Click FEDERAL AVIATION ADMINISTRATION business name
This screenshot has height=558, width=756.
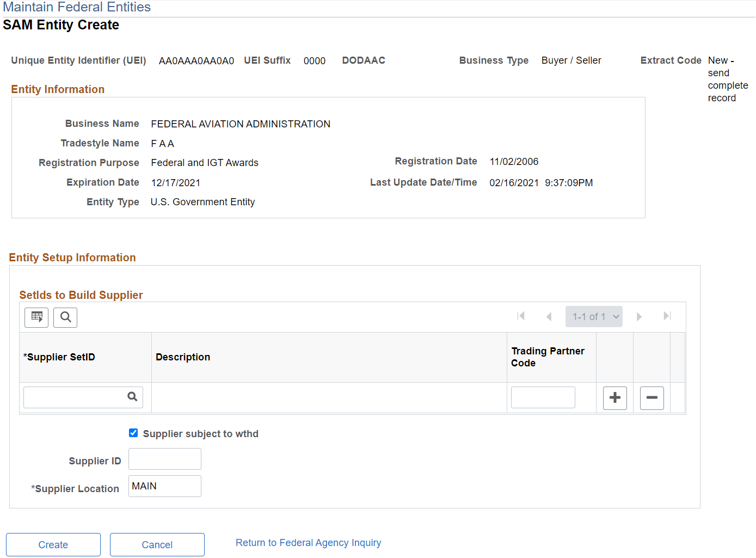click(241, 124)
